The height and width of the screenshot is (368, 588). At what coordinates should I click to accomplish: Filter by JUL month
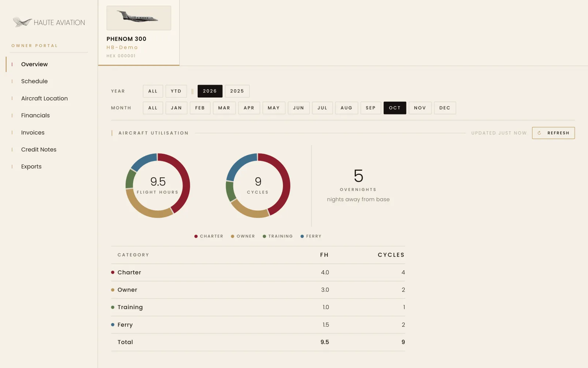tap(322, 108)
